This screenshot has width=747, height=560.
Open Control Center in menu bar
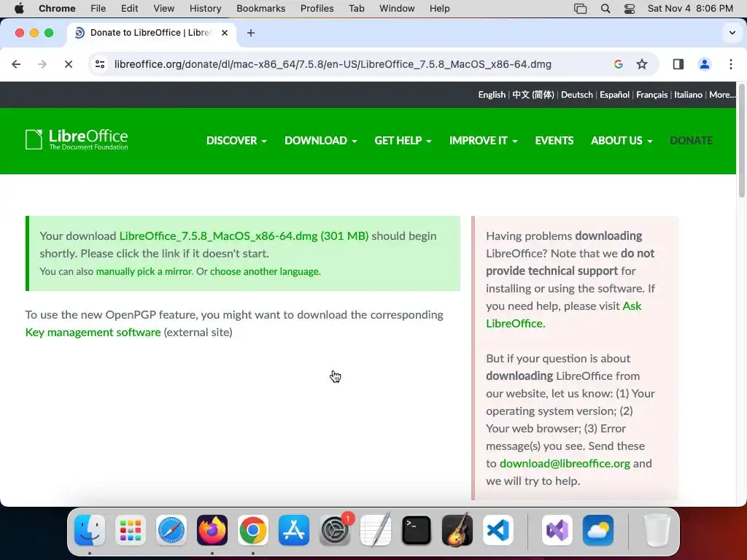point(630,9)
